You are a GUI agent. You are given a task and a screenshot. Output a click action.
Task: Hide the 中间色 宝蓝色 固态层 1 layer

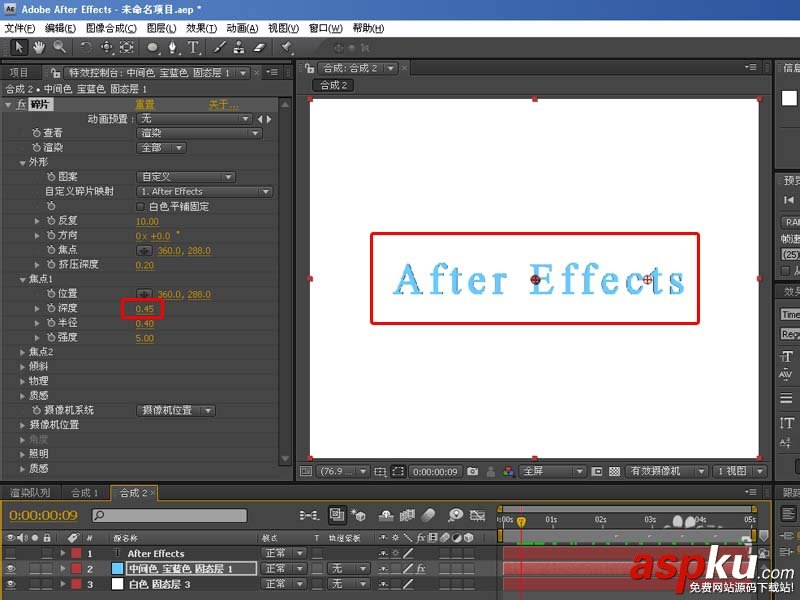coord(10,568)
